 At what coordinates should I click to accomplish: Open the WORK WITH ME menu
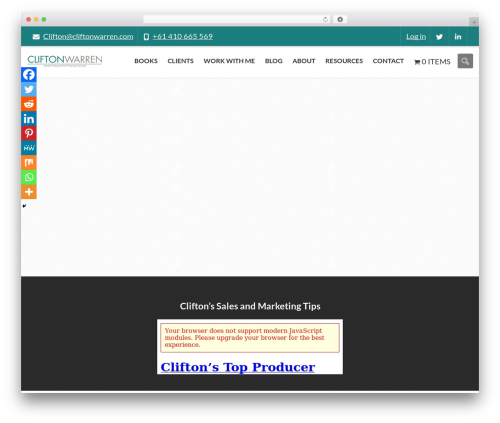pyautogui.click(x=229, y=61)
